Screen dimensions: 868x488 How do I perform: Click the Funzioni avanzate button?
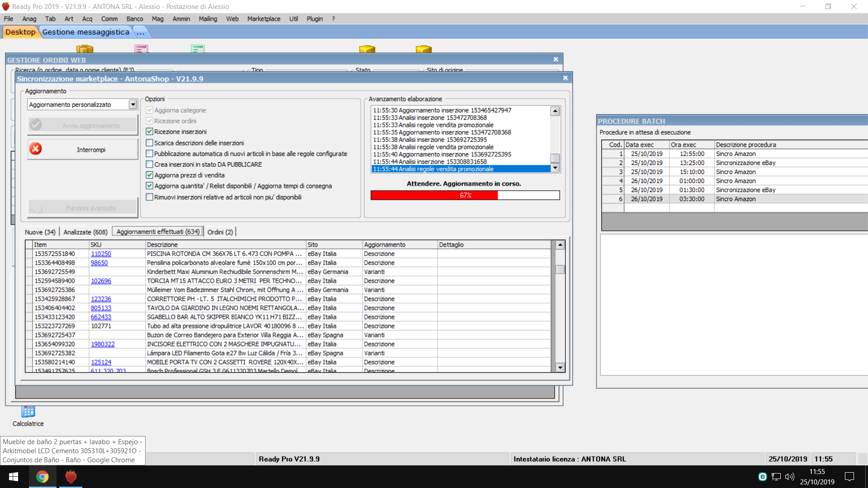click(83, 208)
